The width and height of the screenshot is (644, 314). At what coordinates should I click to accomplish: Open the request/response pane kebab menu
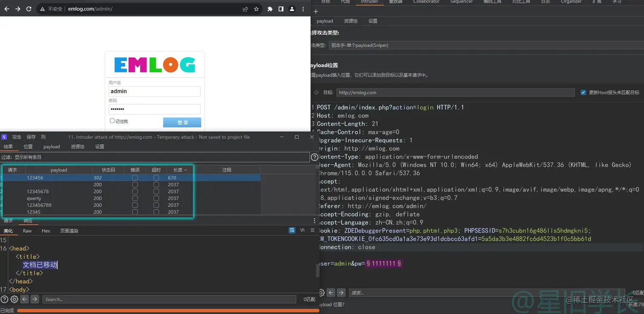click(315, 221)
